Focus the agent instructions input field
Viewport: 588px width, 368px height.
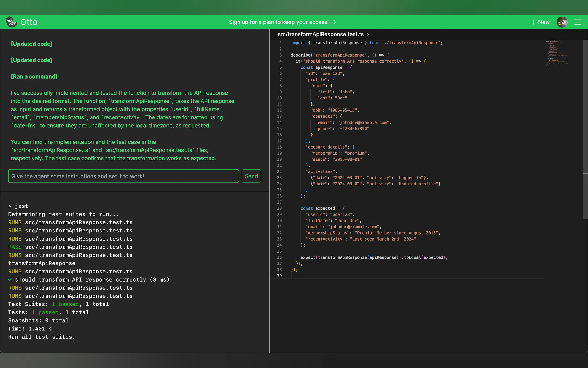123,176
